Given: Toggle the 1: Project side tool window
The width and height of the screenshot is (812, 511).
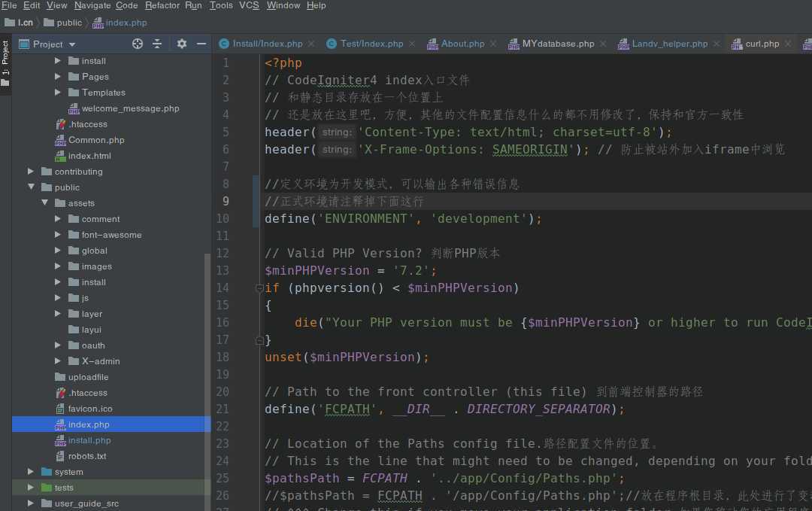Looking at the screenshot, I should 5,63.
